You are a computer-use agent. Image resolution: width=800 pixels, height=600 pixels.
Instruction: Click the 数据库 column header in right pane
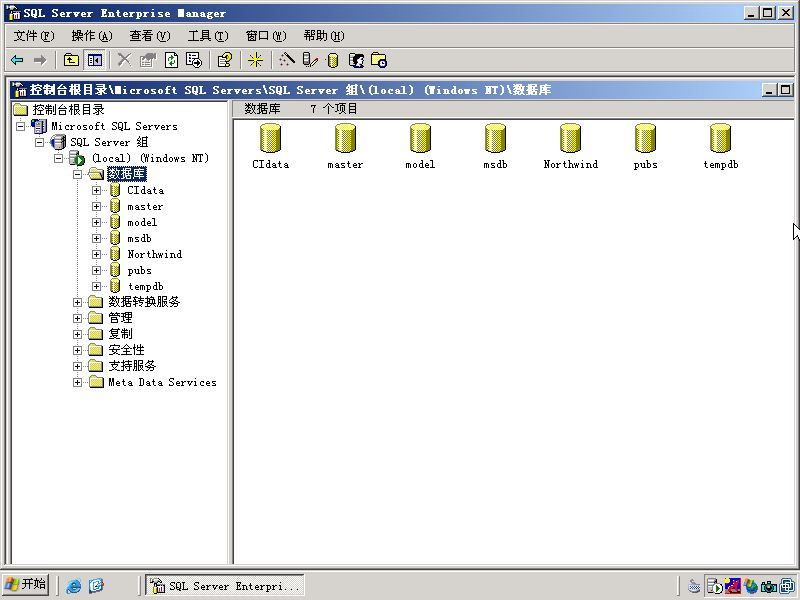pos(262,109)
